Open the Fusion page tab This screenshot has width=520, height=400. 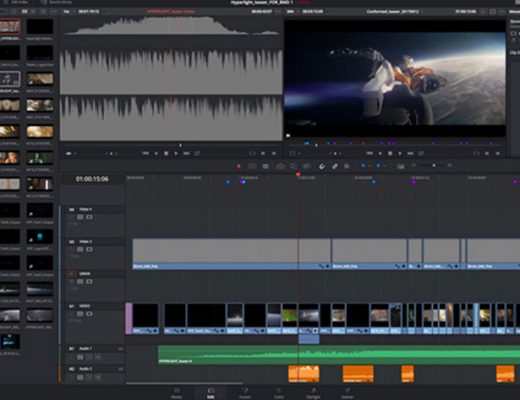pyautogui.click(x=245, y=393)
